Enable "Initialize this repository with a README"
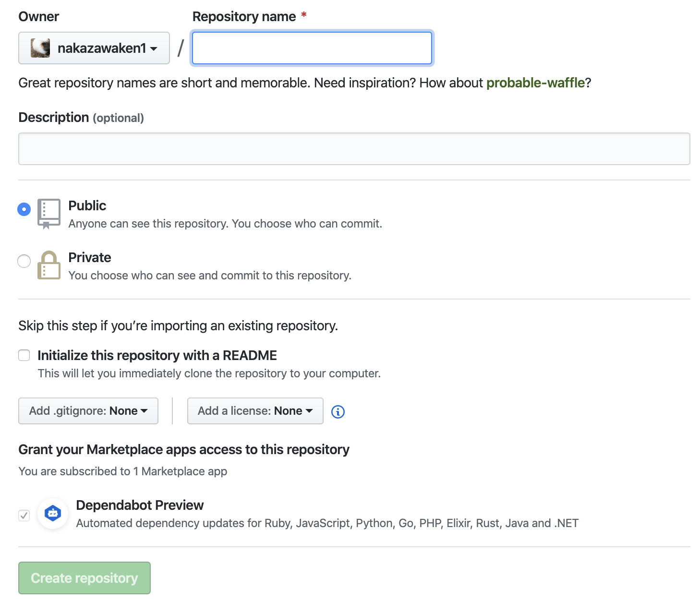Image resolution: width=700 pixels, height=601 pixels. (24, 355)
